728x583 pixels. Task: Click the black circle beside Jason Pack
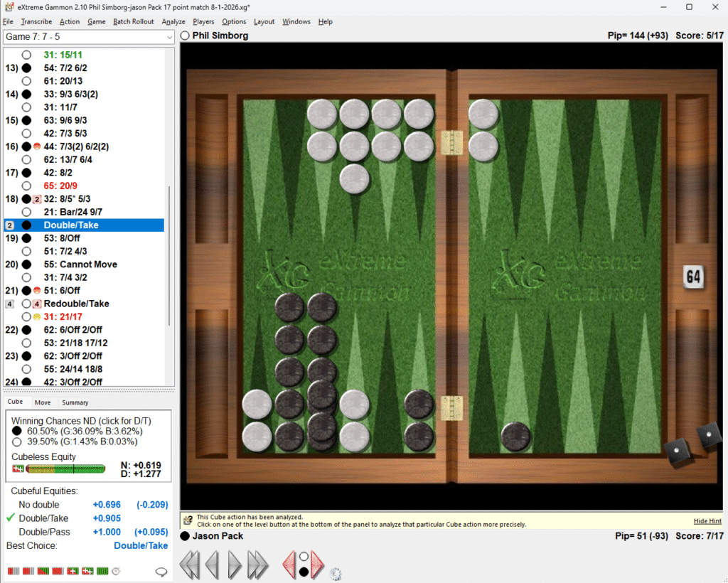(185, 536)
